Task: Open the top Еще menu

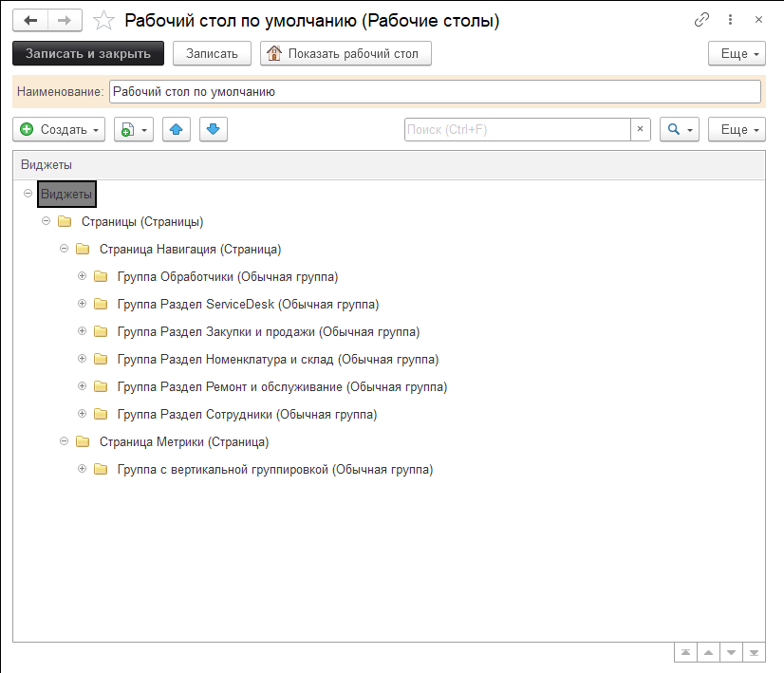Action: [x=737, y=54]
